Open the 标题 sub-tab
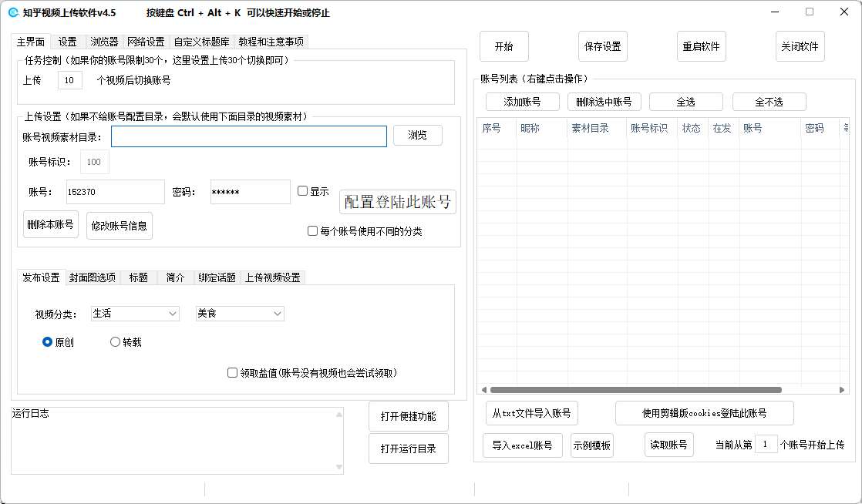Viewport: 862px width, 504px height. click(x=139, y=277)
